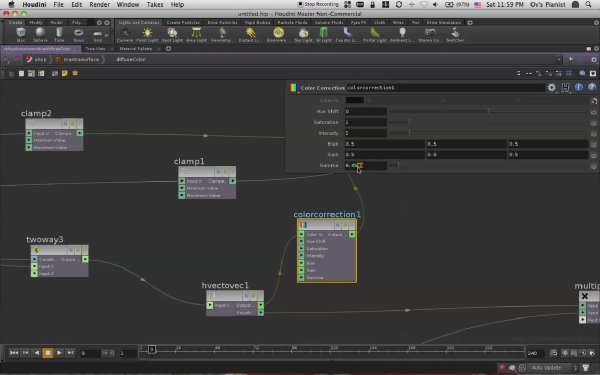Viewport: 600px width, 375px height.
Task: Show more Create shelf tools arrow
Action: (x=107, y=35)
